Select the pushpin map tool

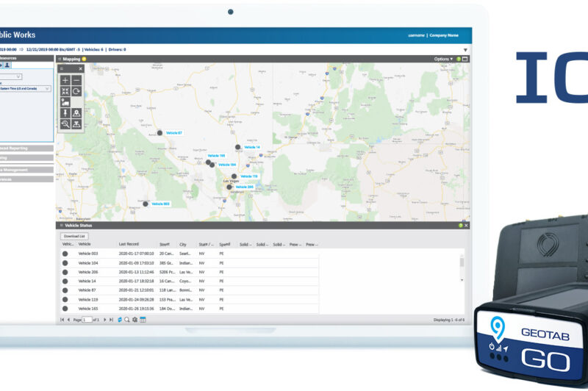coord(65,113)
